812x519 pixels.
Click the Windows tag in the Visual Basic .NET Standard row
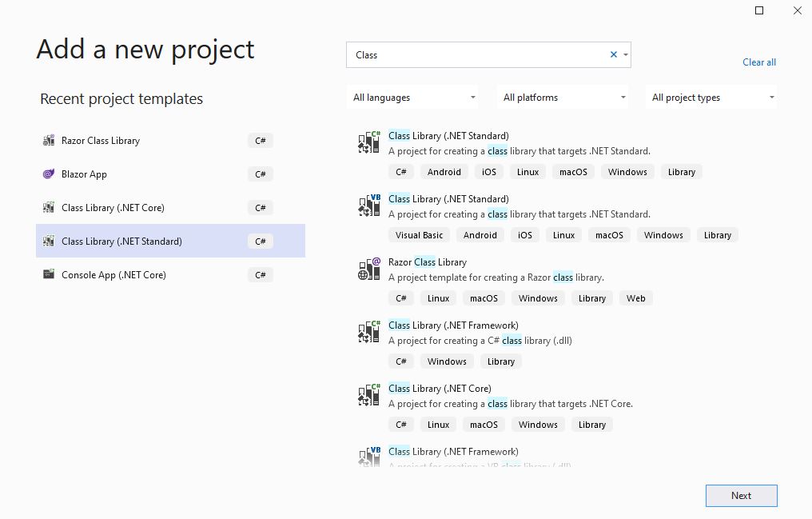tap(663, 235)
